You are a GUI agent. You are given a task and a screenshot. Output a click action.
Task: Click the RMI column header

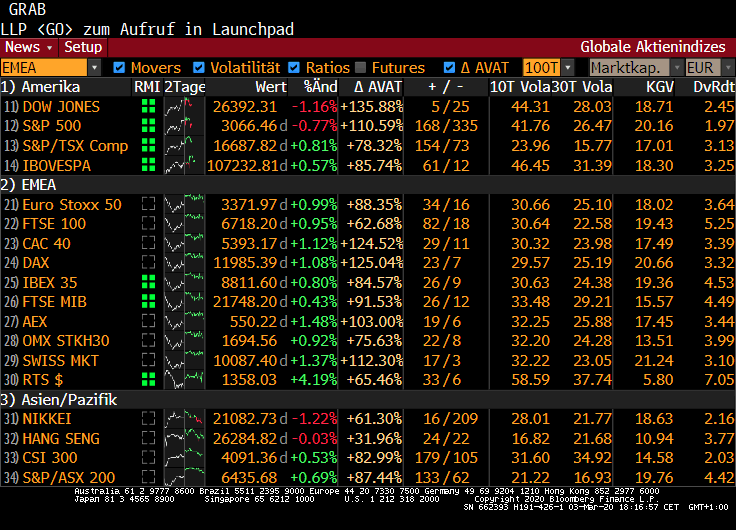pyautogui.click(x=147, y=87)
